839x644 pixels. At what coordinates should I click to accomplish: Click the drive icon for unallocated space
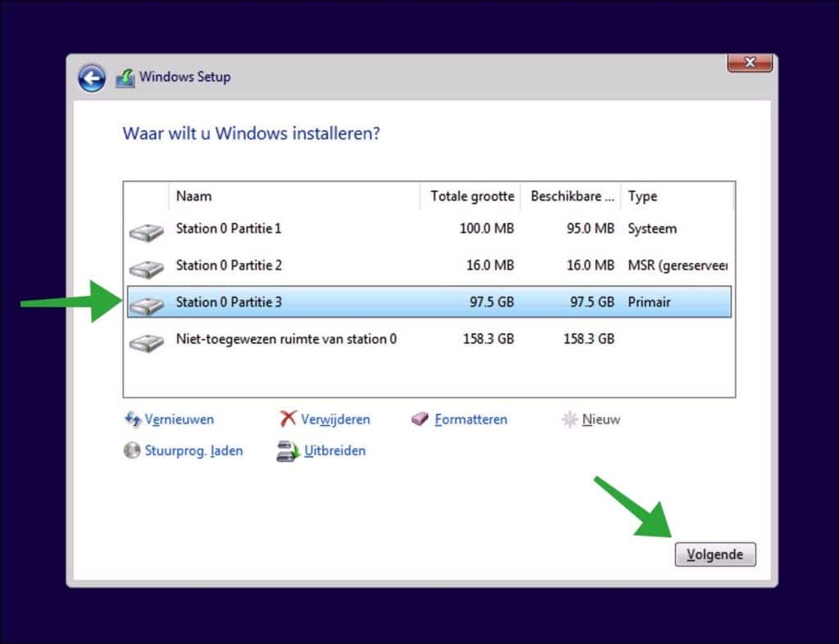pyautogui.click(x=146, y=342)
